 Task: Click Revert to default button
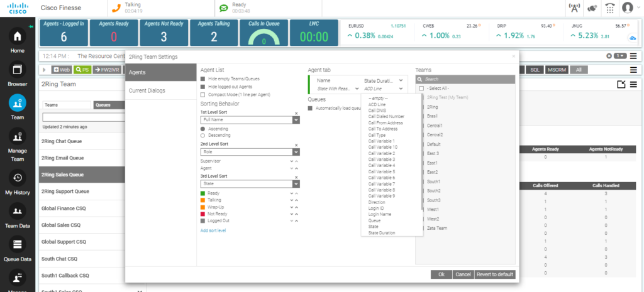click(495, 275)
